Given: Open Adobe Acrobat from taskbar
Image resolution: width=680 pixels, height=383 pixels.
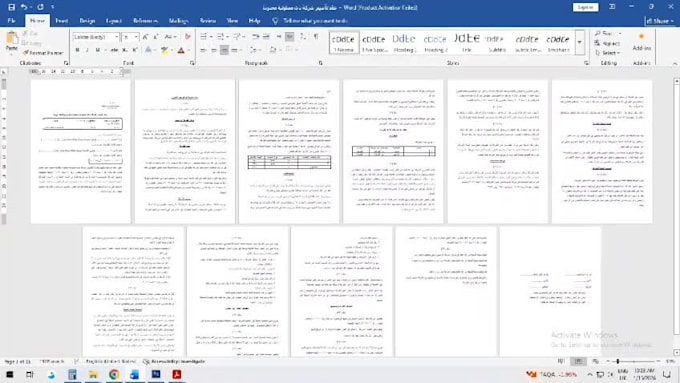Looking at the screenshot, I should 177,374.
